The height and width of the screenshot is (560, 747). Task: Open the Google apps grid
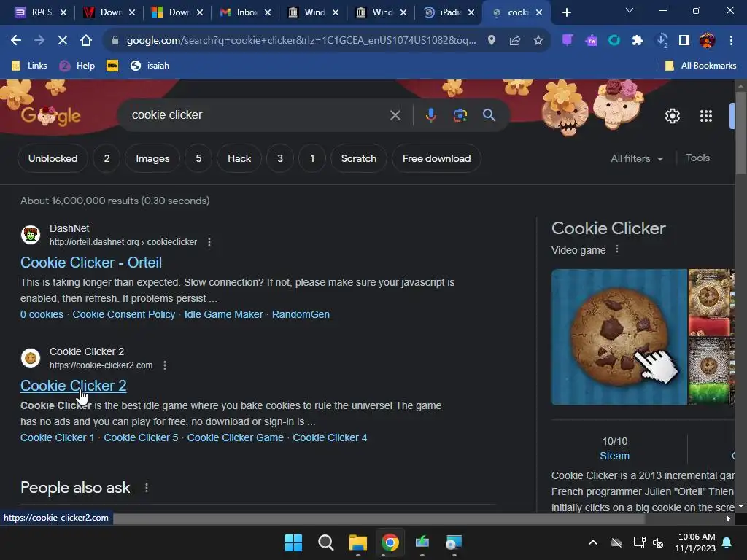tap(706, 116)
